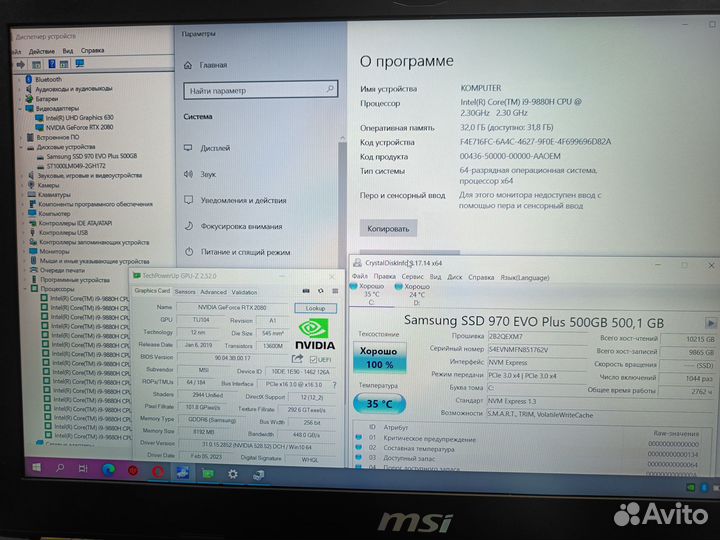720x540 pixels.
Task: Click the home icon beside Главная in Settings
Action: tap(188, 65)
